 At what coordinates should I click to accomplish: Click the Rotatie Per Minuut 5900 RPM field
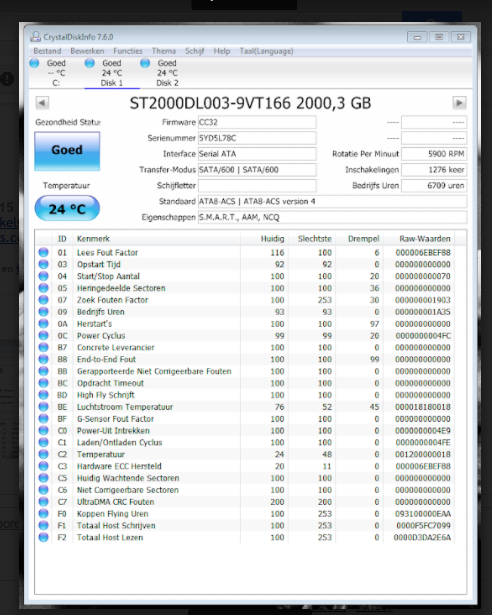click(434, 154)
